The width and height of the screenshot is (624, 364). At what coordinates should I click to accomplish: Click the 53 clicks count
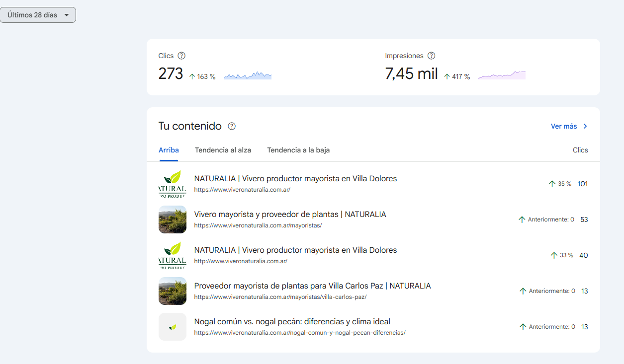tap(584, 219)
